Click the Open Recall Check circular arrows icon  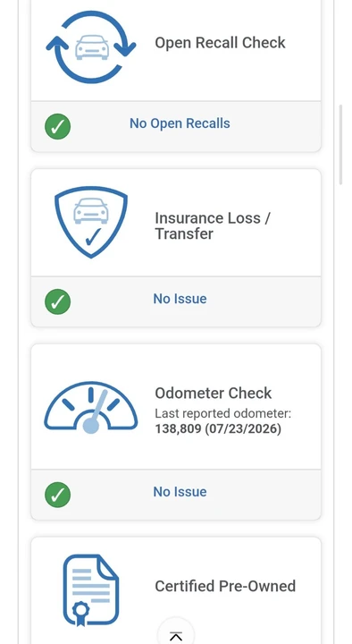90,47
